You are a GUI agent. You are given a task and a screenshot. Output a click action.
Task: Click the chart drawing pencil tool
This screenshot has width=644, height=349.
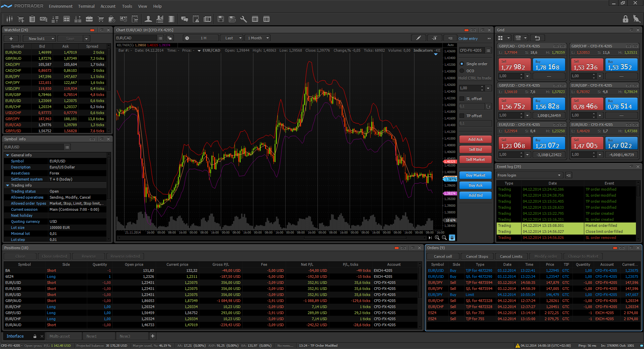(418, 38)
